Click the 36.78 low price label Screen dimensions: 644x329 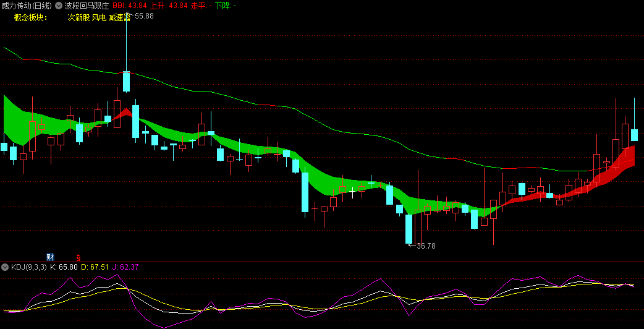[x=426, y=246]
